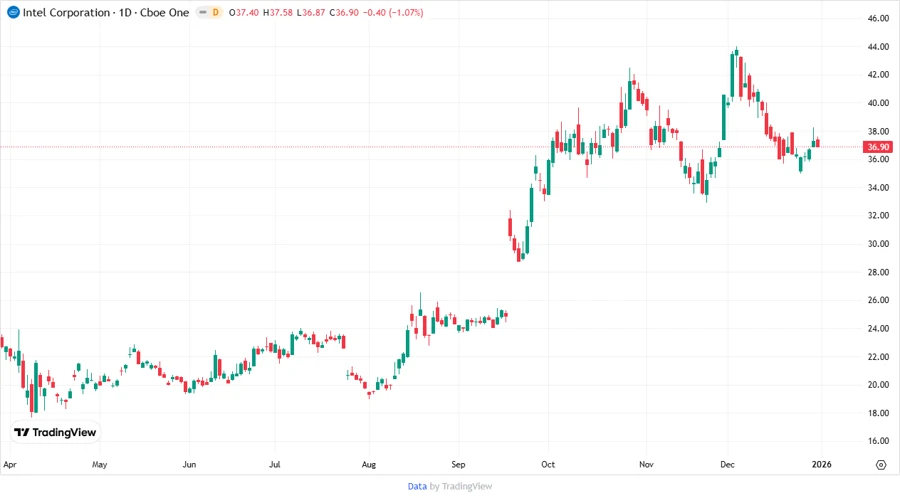Click the Aug label on time axis
The height and width of the screenshot is (498, 900).
[x=368, y=464]
